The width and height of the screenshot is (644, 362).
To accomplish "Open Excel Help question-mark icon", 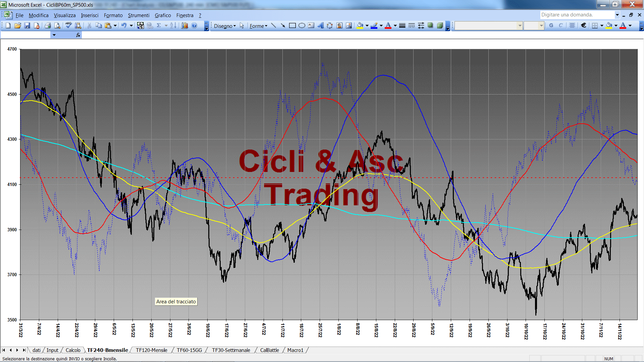I will click(194, 25).
